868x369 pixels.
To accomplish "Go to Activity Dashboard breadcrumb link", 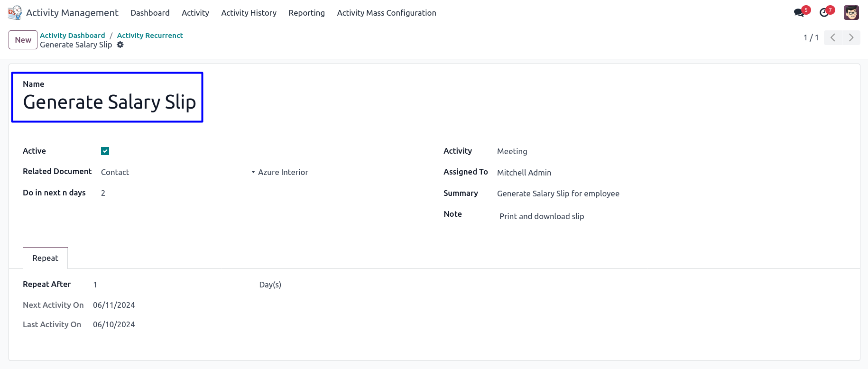I will (x=73, y=36).
